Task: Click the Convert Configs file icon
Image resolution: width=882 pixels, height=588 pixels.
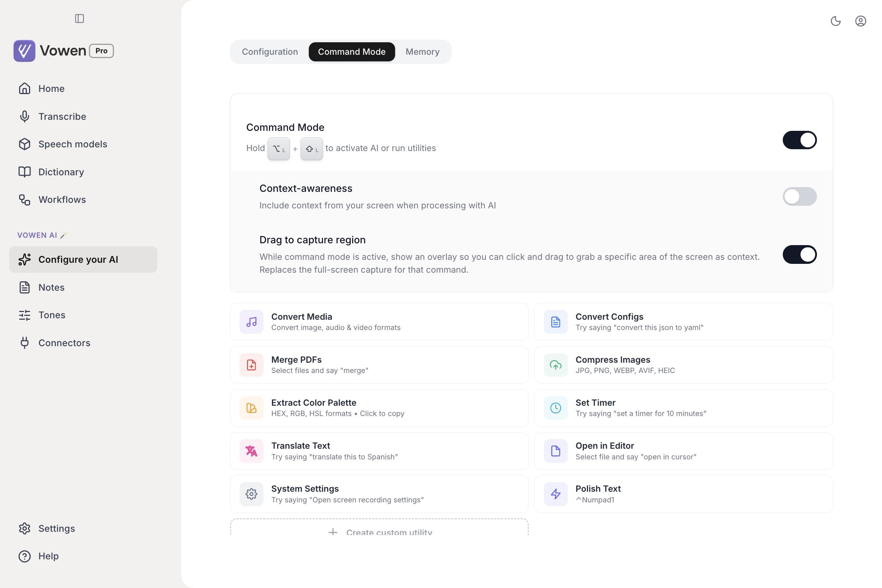Action: pos(555,322)
